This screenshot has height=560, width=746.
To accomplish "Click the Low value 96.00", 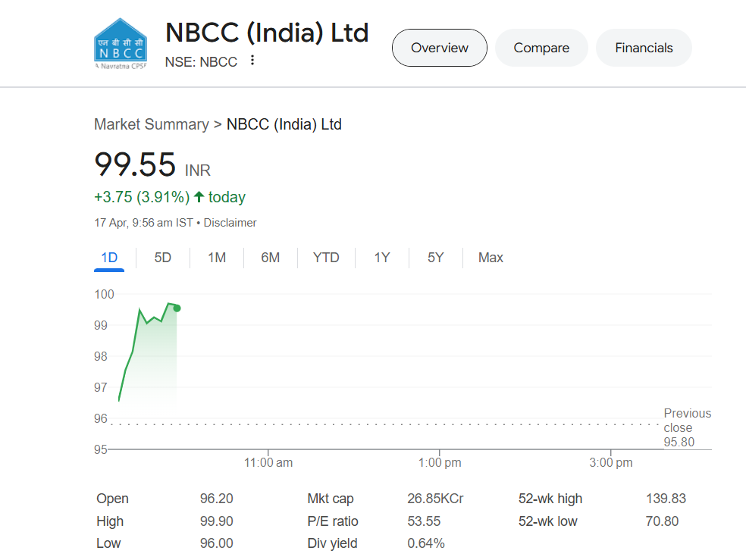I will (217, 543).
